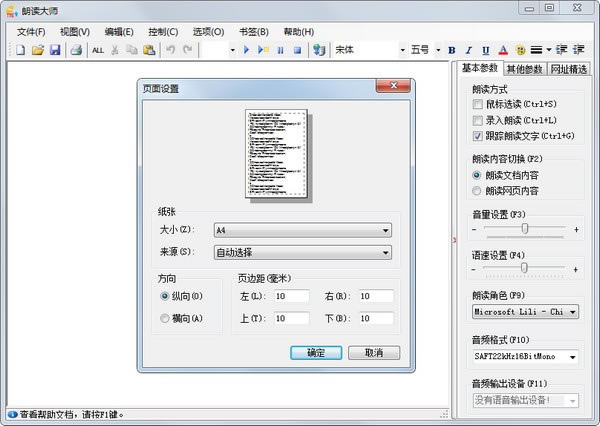Open the paper size A4 dropdown
600x426 pixels.
tap(303, 230)
